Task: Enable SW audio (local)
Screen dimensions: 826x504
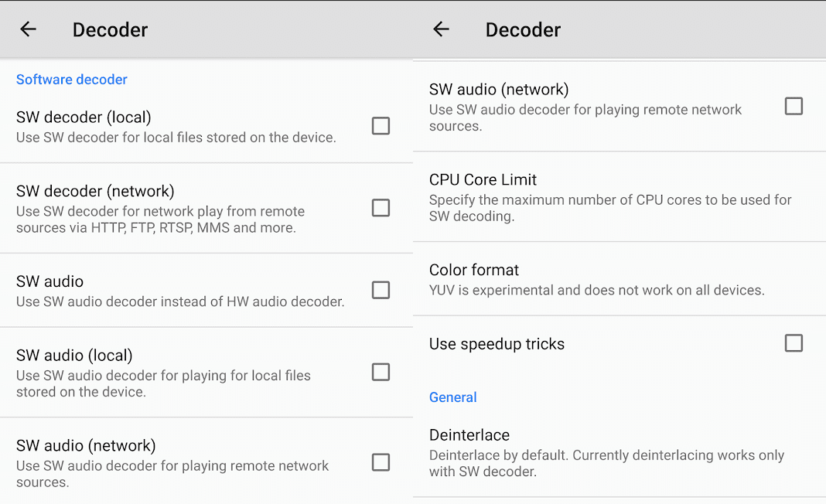Action: pyautogui.click(x=381, y=372)
